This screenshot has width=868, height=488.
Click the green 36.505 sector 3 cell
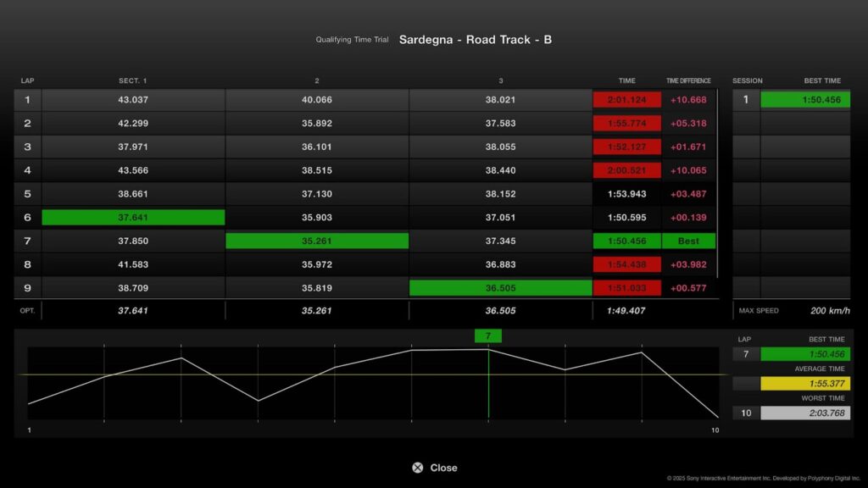coord(500,288)
